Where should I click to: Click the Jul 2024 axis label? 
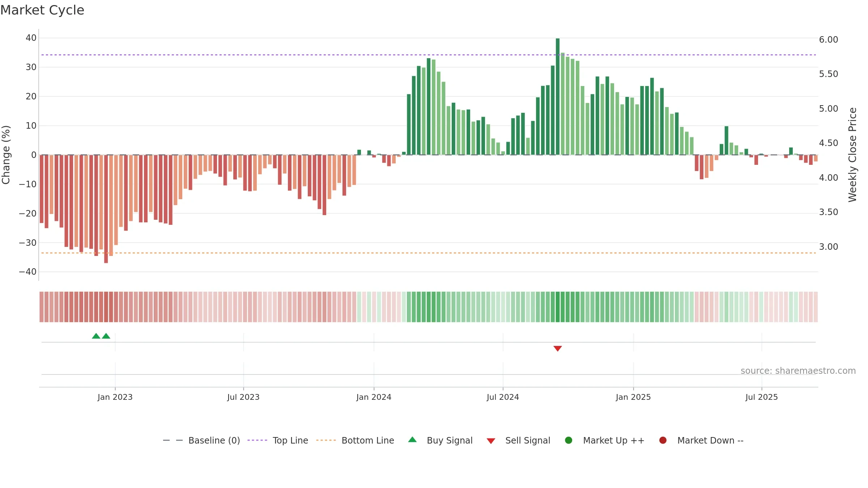pyautogui.click(x=503, y=397)
